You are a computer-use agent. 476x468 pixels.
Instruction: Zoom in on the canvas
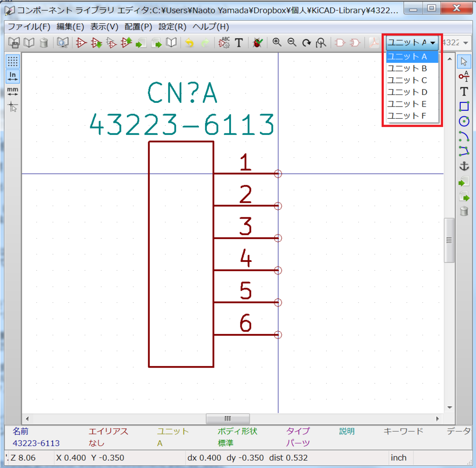coord(277,42)
